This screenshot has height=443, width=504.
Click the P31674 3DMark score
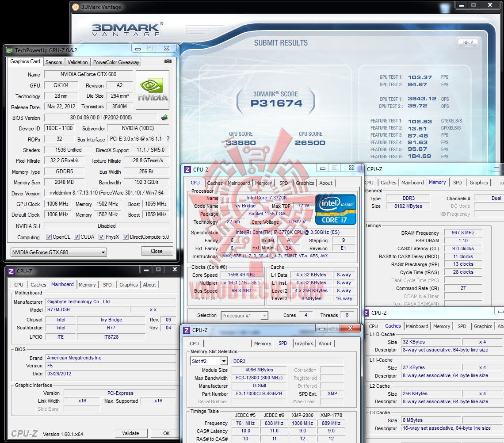276,103
